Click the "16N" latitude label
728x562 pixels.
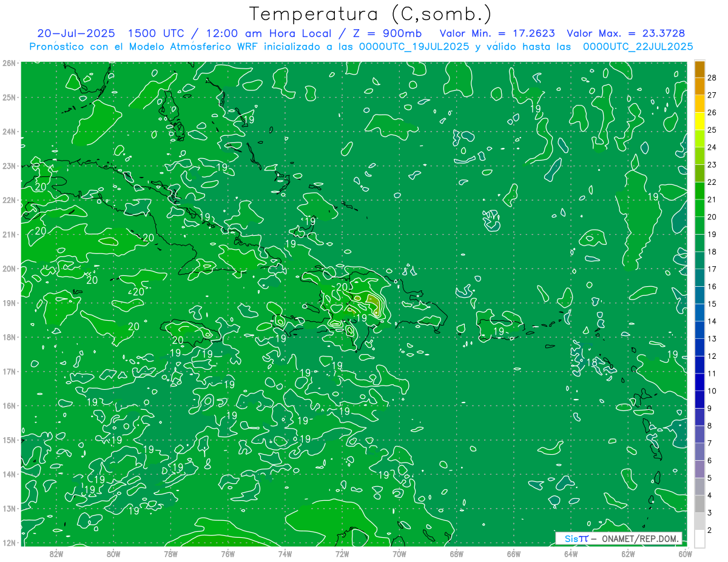click(x=8, y=406)
